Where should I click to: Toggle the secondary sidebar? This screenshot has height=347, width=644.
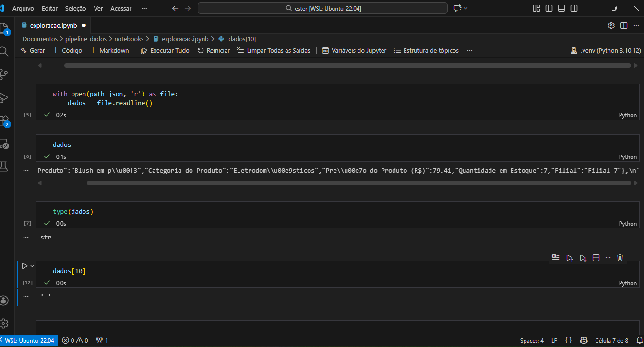574,8
